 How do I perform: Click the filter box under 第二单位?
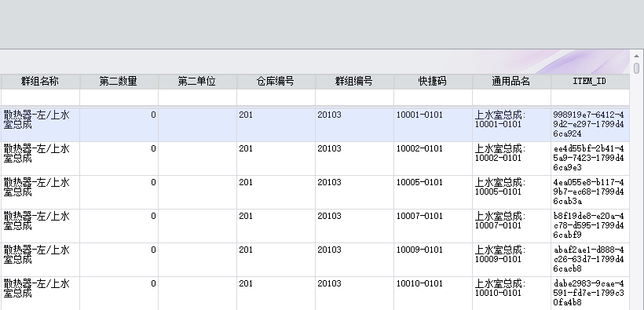coord(197,98)
